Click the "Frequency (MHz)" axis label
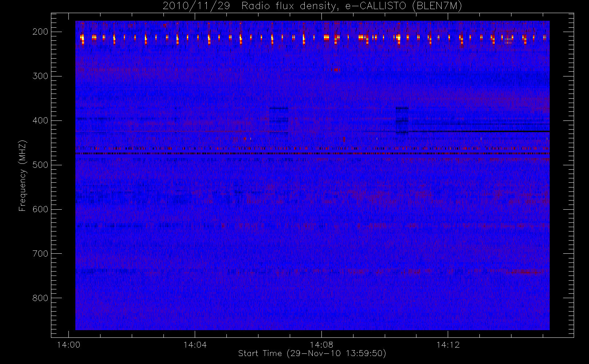 [23, 175]
